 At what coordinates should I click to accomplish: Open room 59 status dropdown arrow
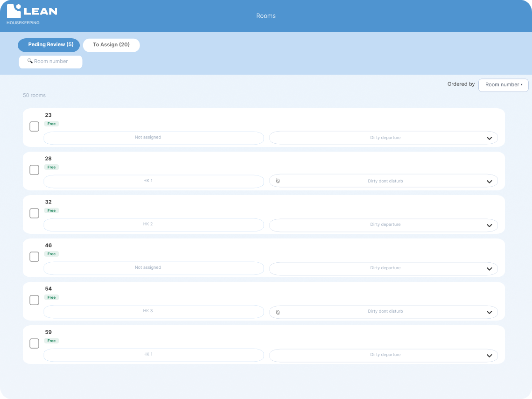click(x=489, y=356)
